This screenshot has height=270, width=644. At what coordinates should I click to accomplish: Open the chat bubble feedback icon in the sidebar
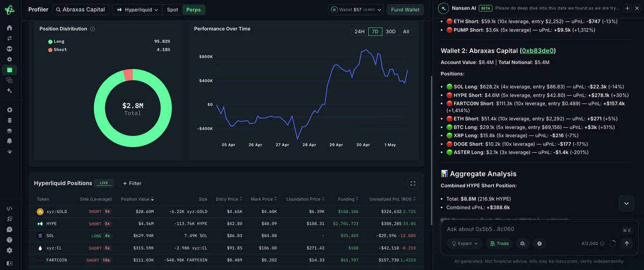tap(10, 229)
